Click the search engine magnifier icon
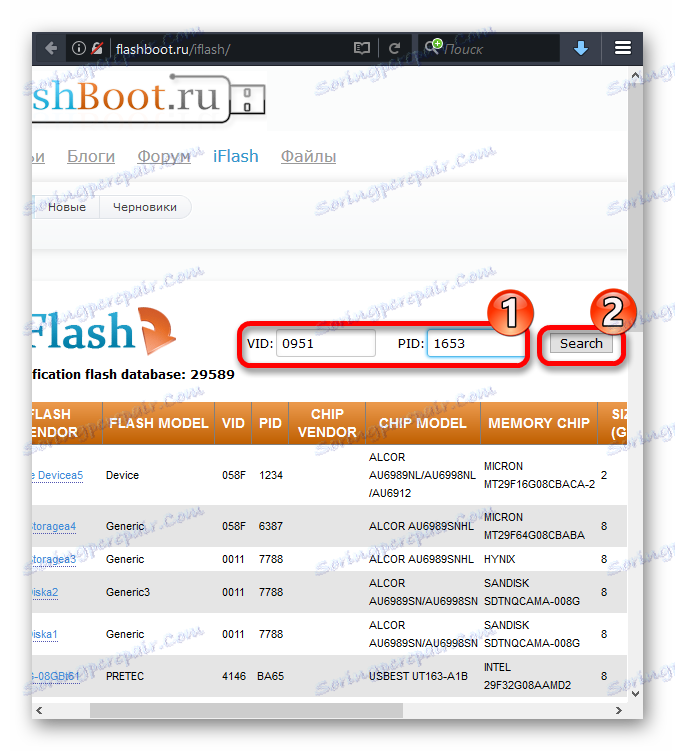675x751 pixels. pos(433,47)
